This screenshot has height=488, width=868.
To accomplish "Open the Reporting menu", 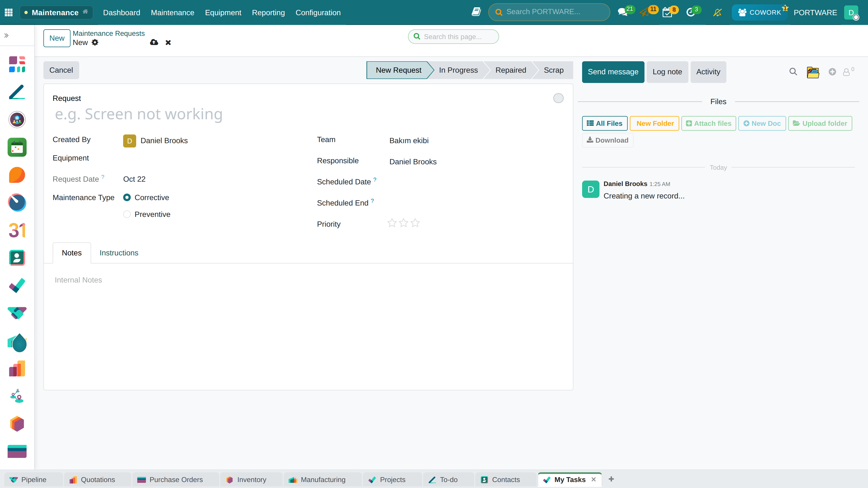I will [268, 12].
